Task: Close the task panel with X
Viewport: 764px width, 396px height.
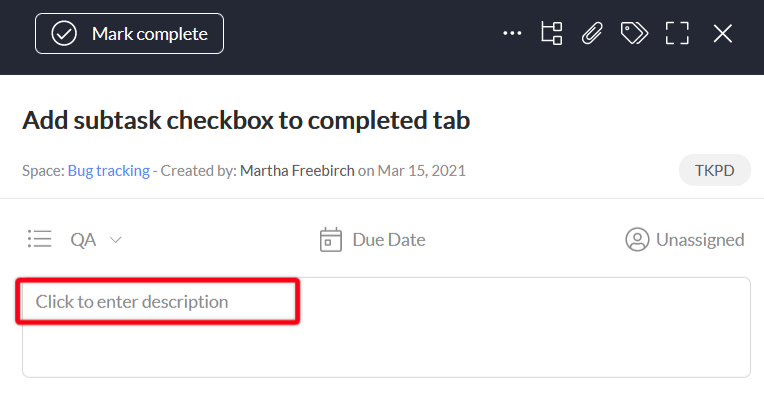Action: click(723, 34)
